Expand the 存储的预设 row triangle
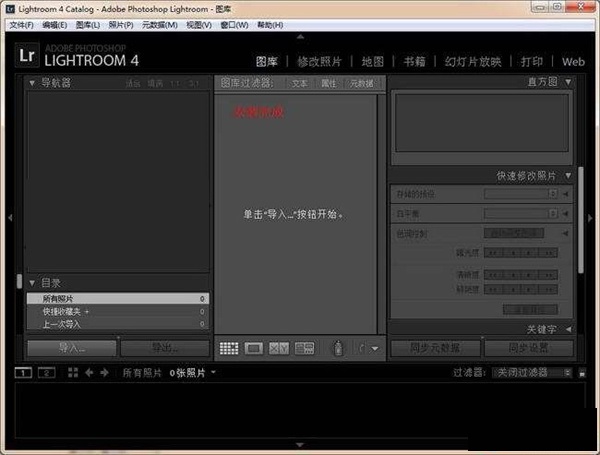The image size is (600, 455). (x=566, y=194)
